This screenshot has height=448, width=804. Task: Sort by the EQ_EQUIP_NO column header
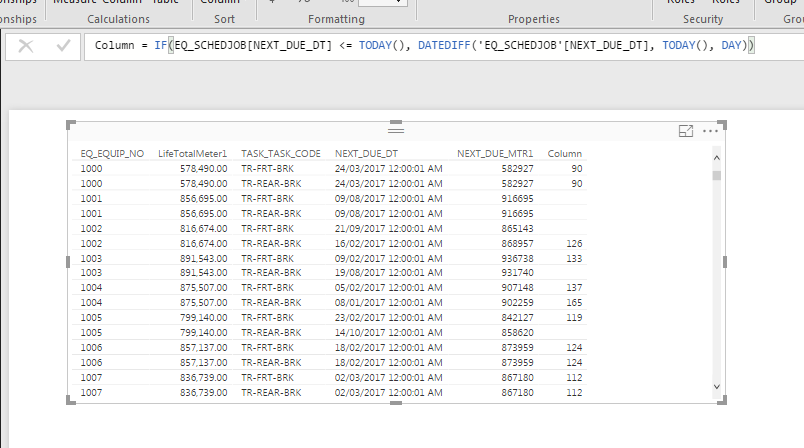pos(112,154)
